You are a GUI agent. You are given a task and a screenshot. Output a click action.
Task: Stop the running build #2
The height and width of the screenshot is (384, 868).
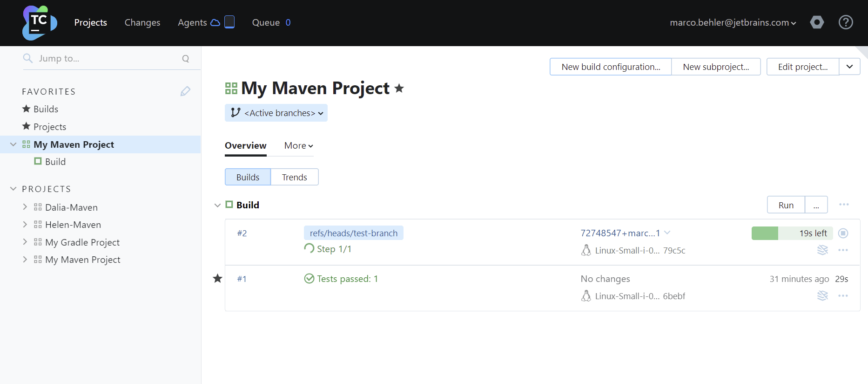coord(843,233)
